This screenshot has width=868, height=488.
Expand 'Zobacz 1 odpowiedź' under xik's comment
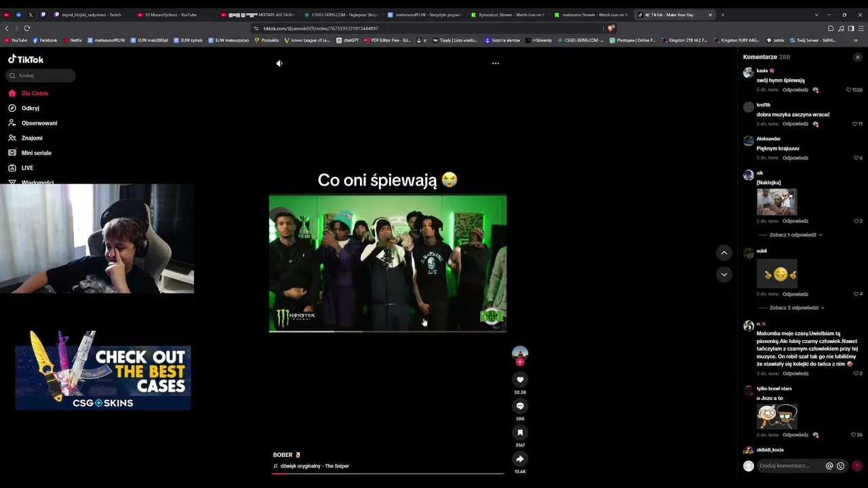[x=796, y=235]
